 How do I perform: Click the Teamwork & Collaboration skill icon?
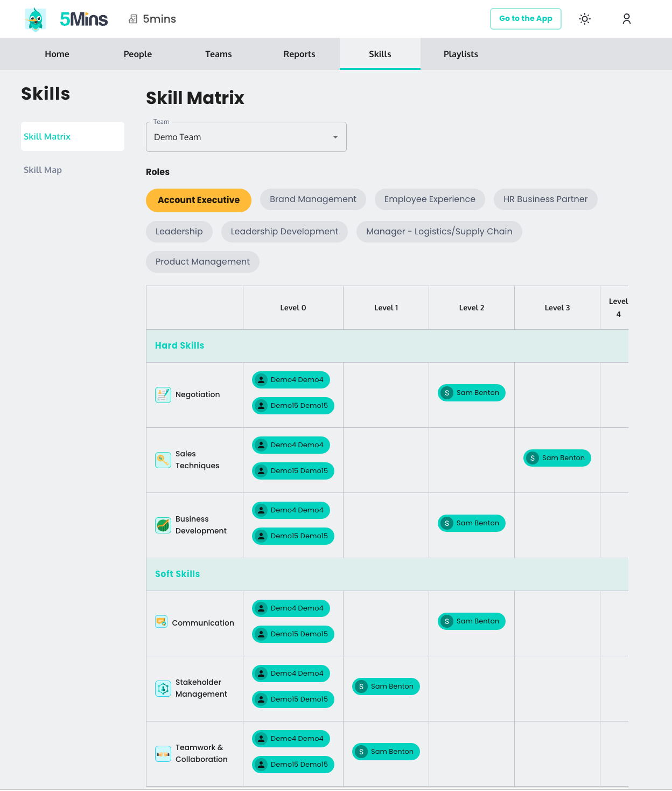click(x=163, y=754)
